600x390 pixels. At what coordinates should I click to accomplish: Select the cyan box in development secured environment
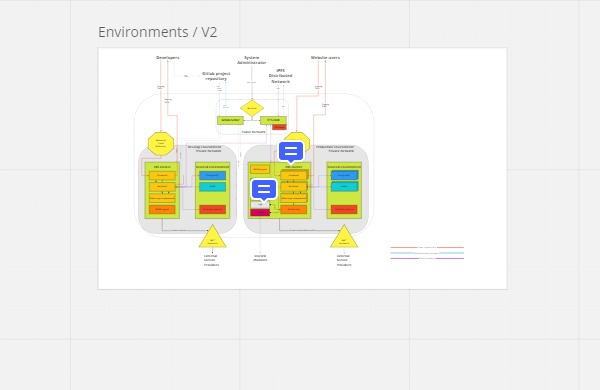(x=212, y=186)
